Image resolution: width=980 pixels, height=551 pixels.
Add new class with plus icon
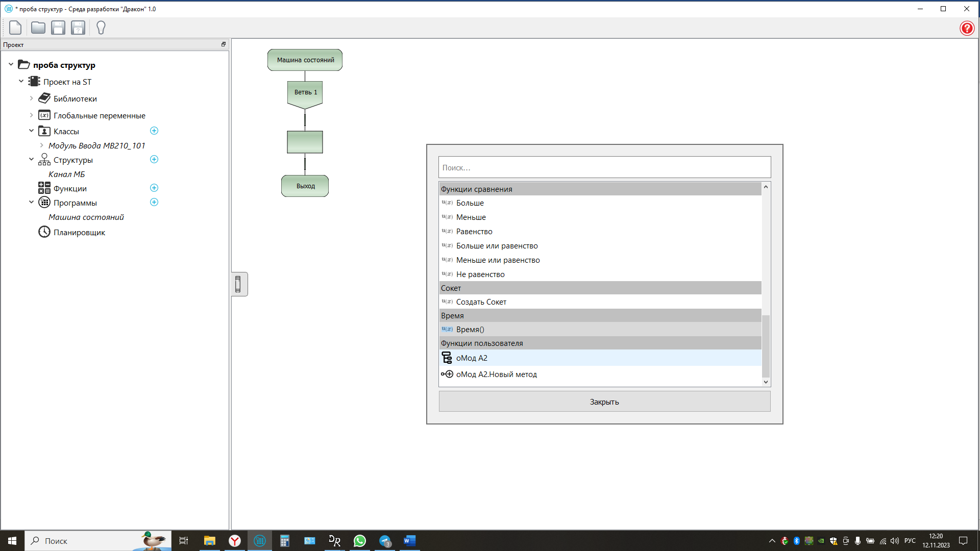point(154,131)
